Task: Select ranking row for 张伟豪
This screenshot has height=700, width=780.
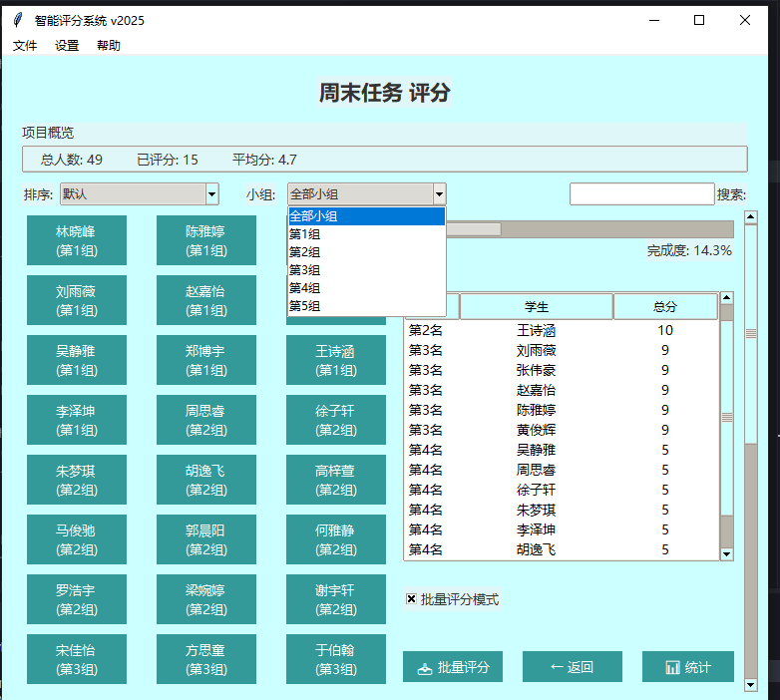Action: 562,370
